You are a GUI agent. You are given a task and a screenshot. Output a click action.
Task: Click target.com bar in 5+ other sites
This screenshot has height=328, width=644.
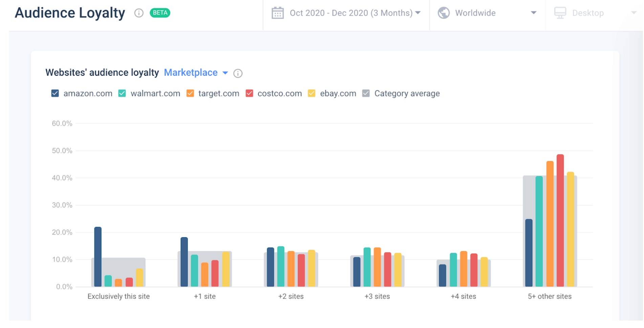[550, 224]
